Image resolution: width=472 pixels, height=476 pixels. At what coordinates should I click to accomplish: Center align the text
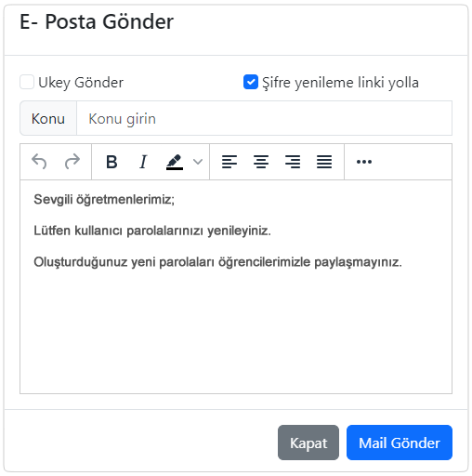coord(261,162)
